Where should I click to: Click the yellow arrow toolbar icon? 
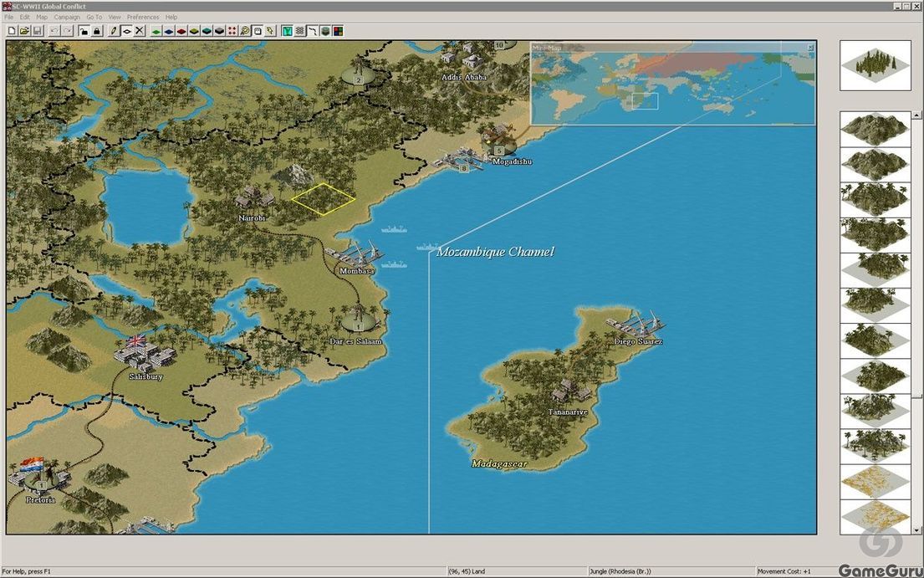(x=270, y=31)
